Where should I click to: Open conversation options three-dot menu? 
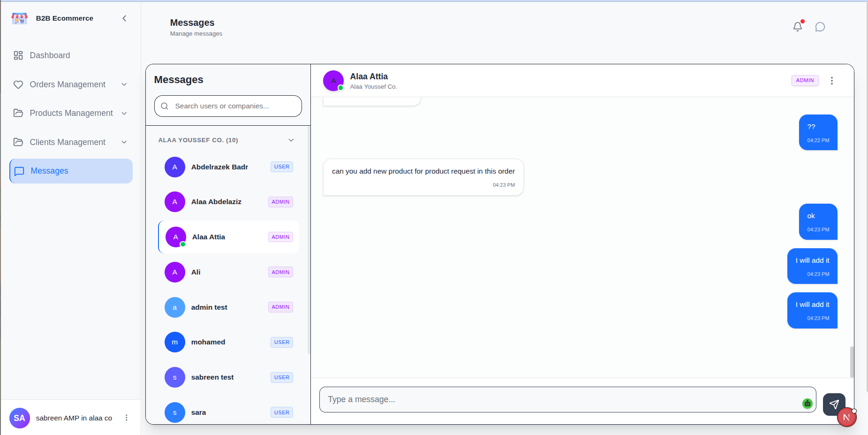coord(832,81)
